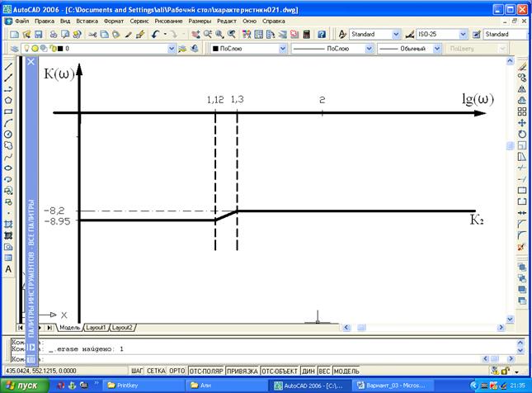Select the Circle drawing tool
532x393 pixels.
click(x=8, y=134)
